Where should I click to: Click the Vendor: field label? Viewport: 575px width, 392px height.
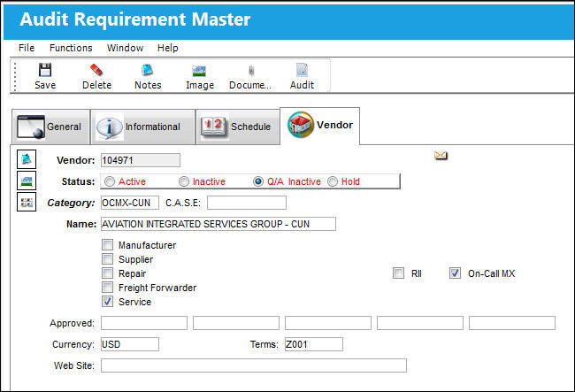(75, 160)
